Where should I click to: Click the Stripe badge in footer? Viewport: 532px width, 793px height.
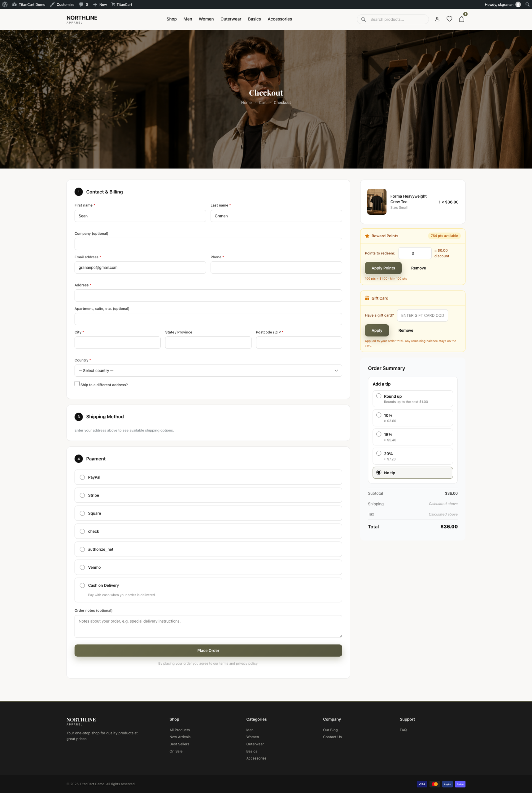[460, 784]
